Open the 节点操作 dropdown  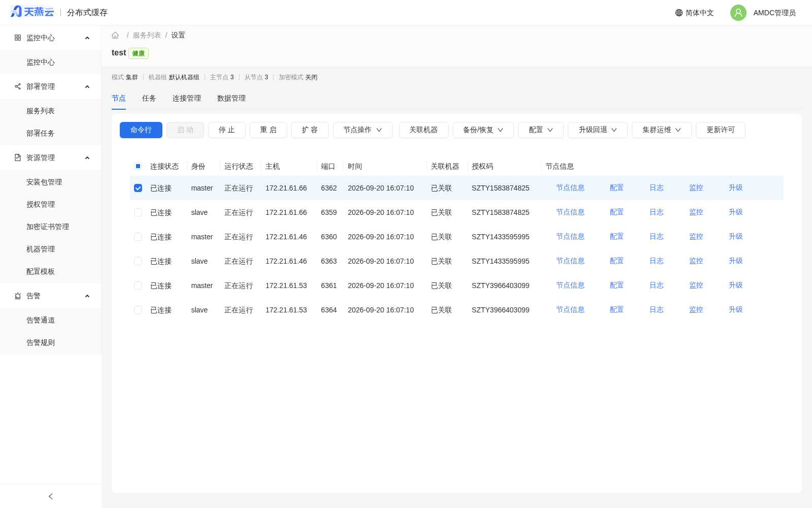coord(363,130)
